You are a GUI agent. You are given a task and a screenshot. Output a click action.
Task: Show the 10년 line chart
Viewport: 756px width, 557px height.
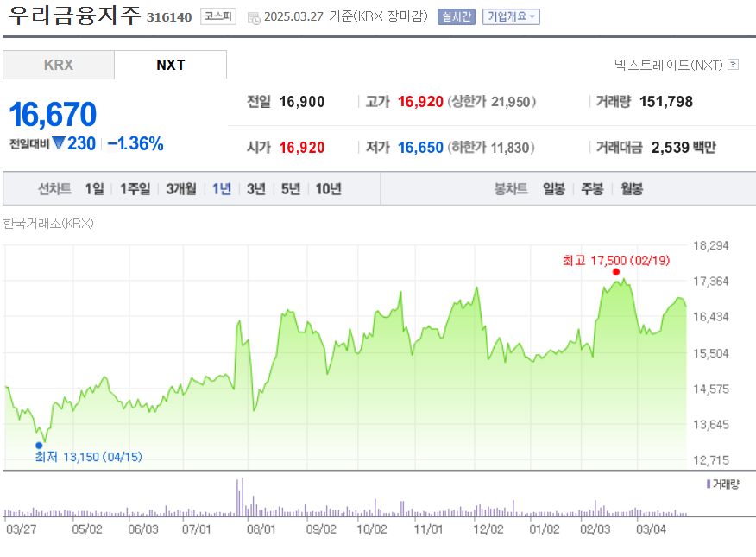click(328, 188)
